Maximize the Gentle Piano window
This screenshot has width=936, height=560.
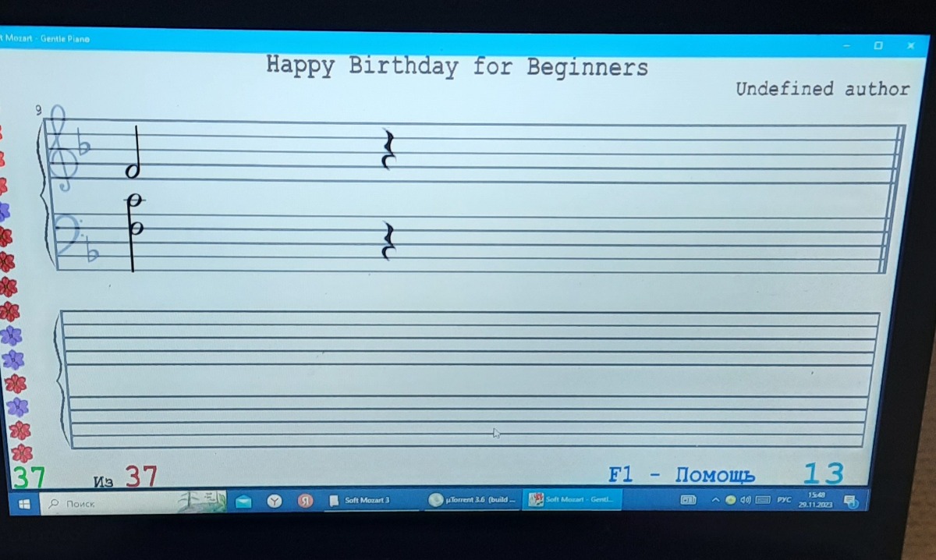tap(878, 45)
